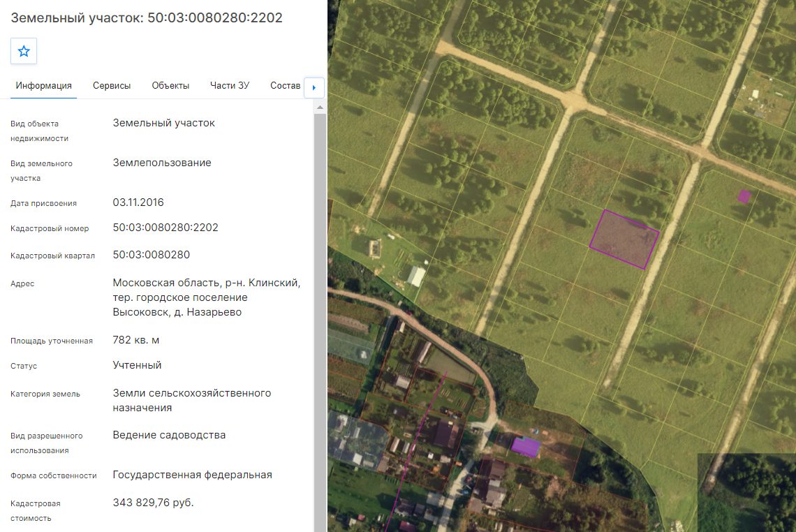
Task: Click the small purple square marker on map
Action: 744,196
